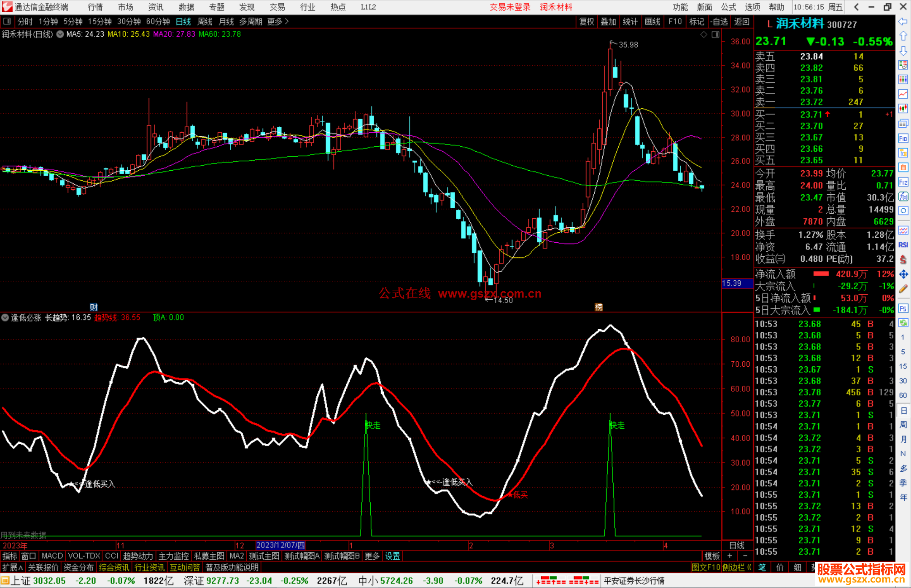This screenshot has height=588, width=911.
Task: Click the back arrow sidebar icon
Action: 903,21
